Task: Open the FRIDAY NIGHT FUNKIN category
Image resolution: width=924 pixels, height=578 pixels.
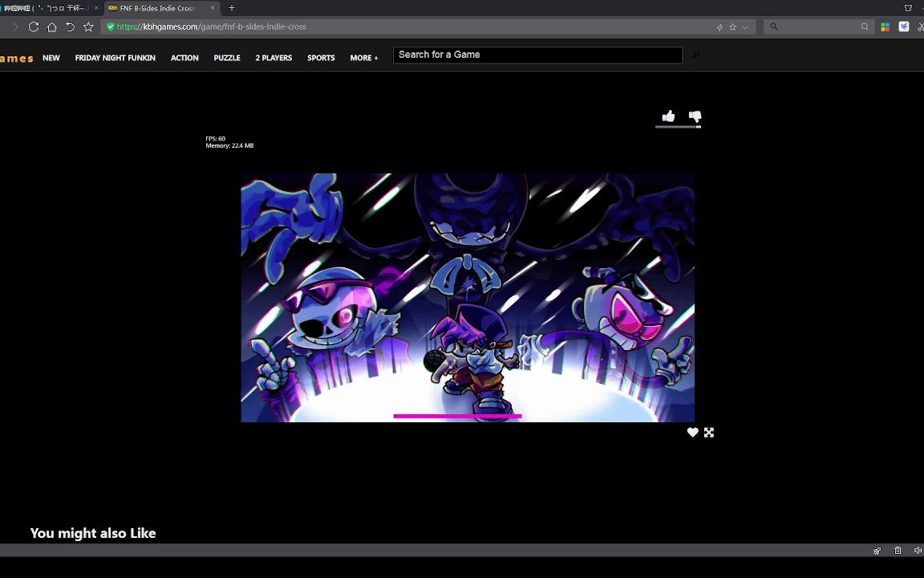Action: tap(115, 58)
